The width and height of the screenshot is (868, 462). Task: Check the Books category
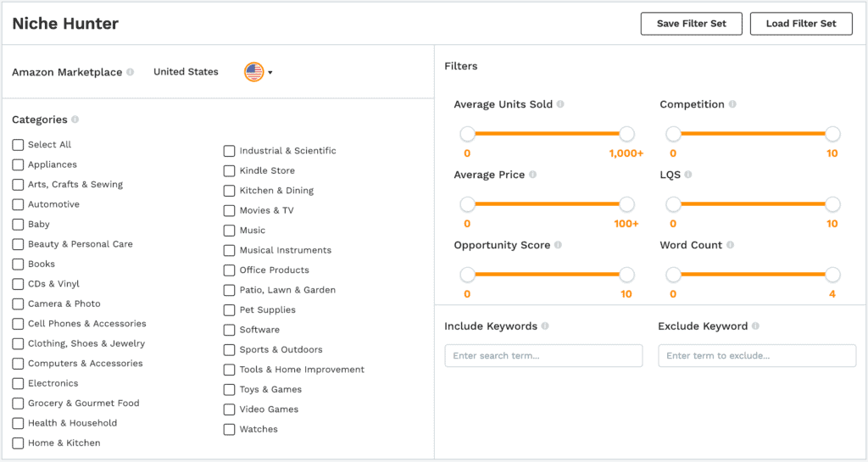point(18,264)
